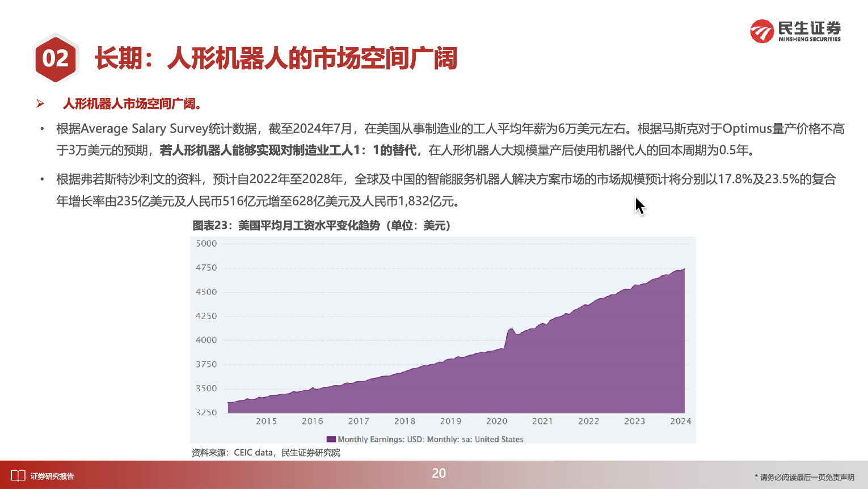
Task: Click the x-axis year 2017
Action: click(x=359, y=421)
